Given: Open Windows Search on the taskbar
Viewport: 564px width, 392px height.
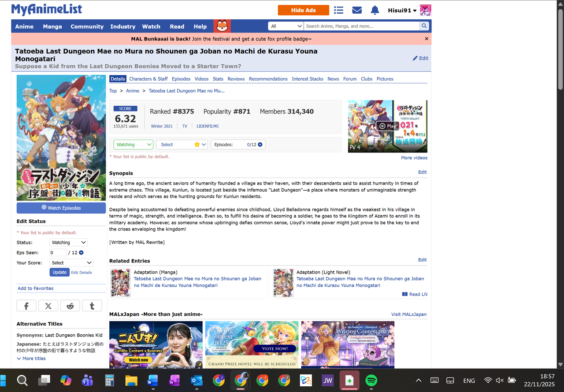Looking at the screenshot, I should tap(22, 380).
